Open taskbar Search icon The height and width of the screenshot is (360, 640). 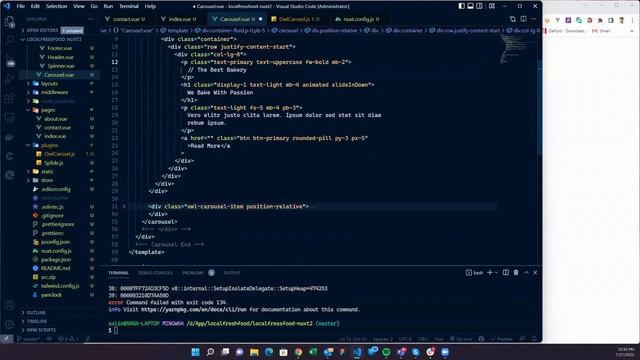coord(210,352)
